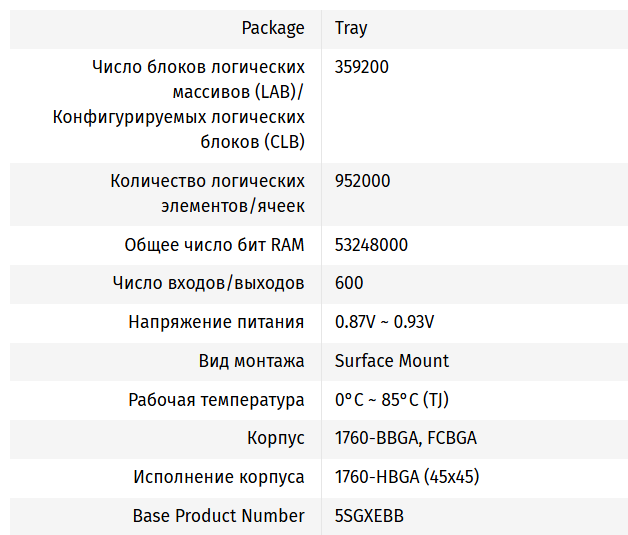Click the "Вид монтажа" label
This screenshot has height=535, width=628.
point(251,361)
